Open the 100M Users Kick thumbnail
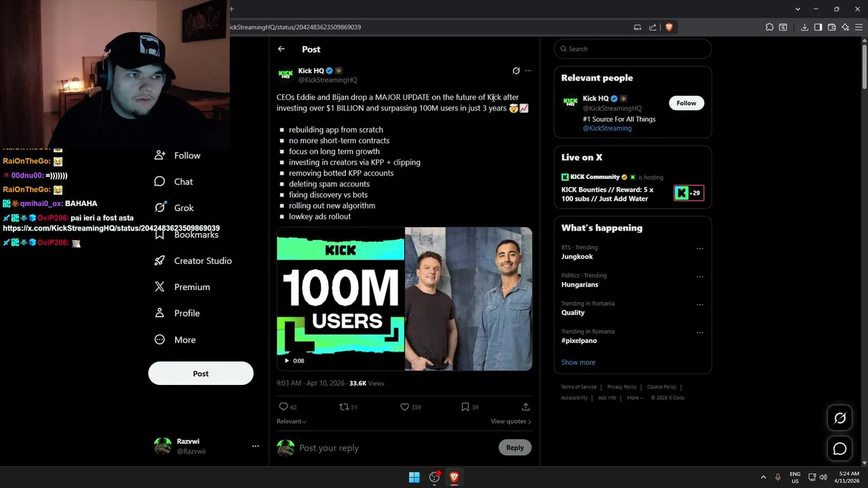868x488 pixels. coord(340,299)
